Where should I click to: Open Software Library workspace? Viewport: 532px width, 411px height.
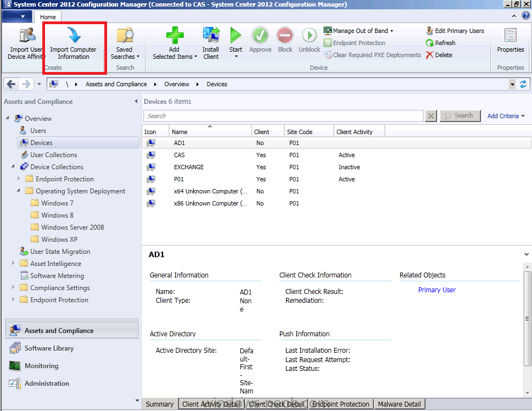(x=72, y=348)
